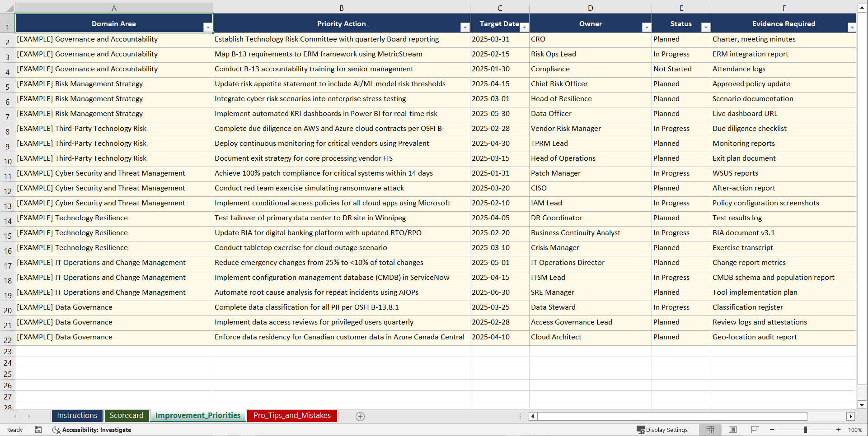Open the Target Date filter dropdown
Viewport: 868px width, 436px height.
524,27
